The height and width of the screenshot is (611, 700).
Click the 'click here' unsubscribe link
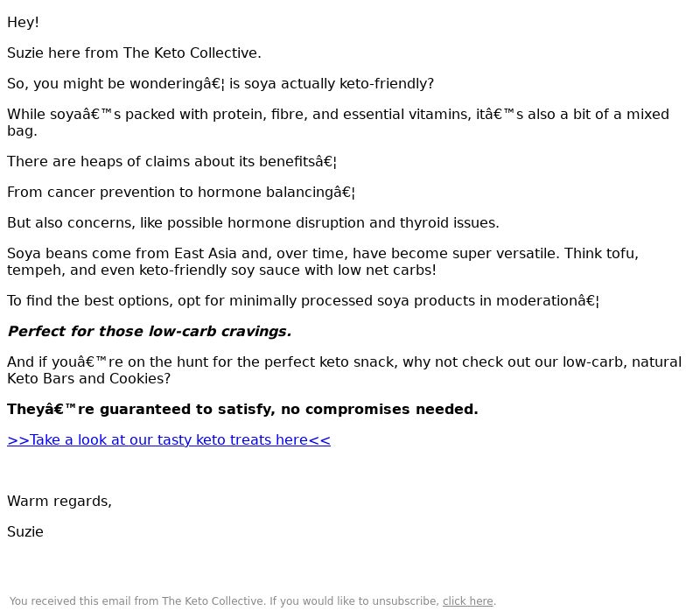(467, 601)
